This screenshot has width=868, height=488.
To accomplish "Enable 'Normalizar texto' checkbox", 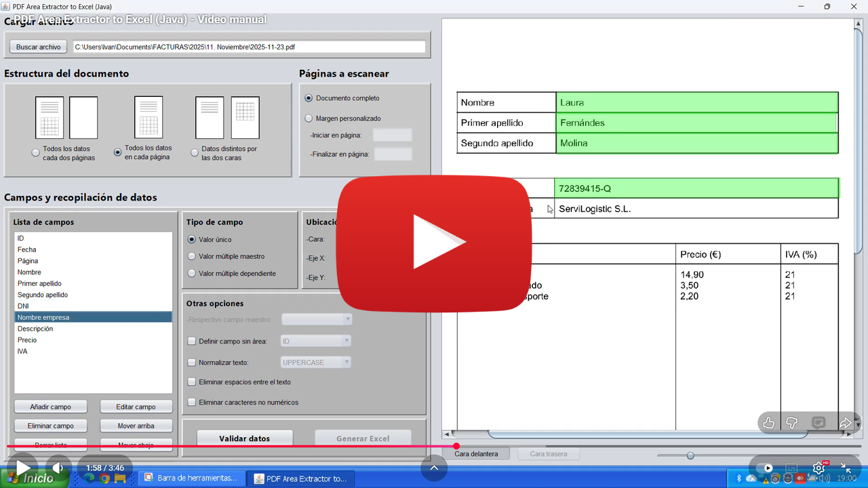I will (192, 363).
